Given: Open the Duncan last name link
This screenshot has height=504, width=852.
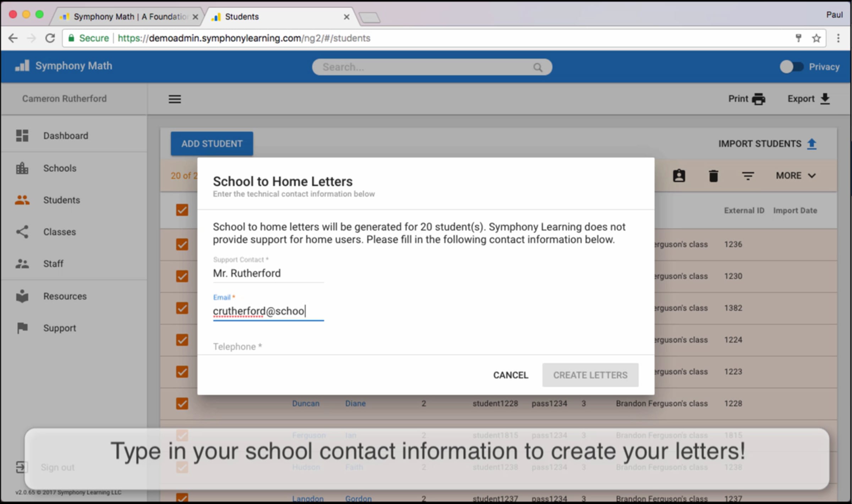Looking at the screenshot, I should [306, 404].
